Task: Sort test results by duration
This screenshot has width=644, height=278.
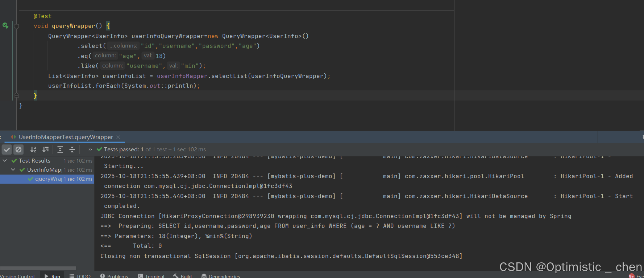Action: (x=46, y=150)
